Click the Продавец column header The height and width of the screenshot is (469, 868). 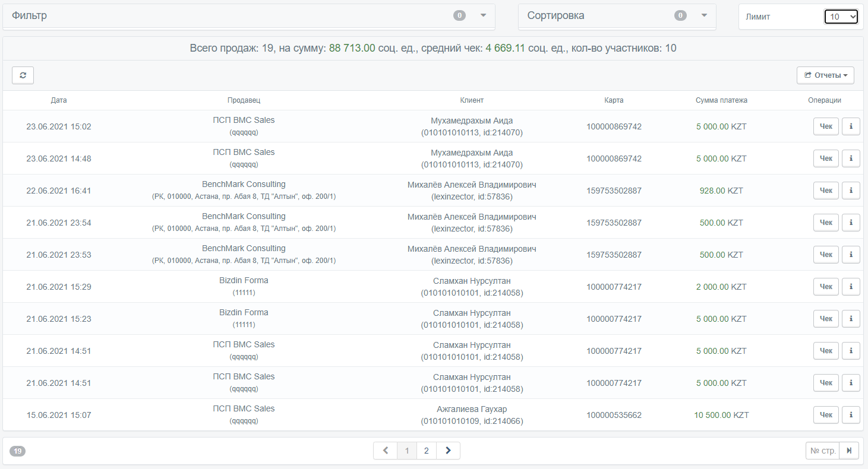(x=244, y=100)
